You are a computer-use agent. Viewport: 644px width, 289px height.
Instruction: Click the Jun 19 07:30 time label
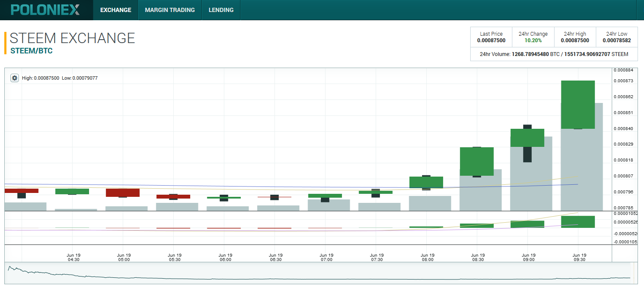(x=377, y=258)
